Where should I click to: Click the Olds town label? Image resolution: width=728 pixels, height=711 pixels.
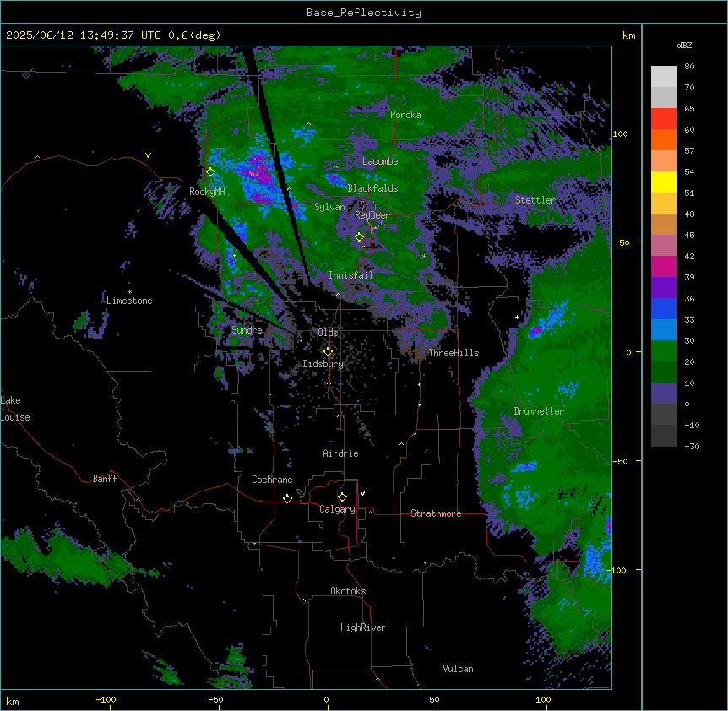click(328, 333)
